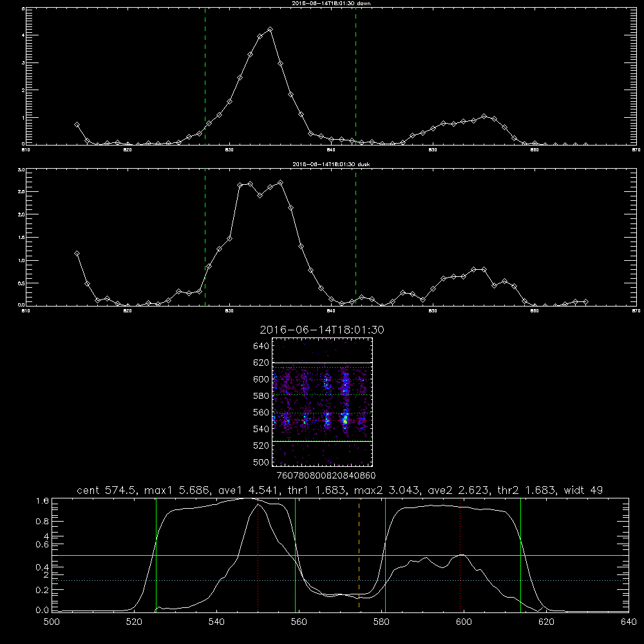Click spectral image y-axis label "520"
Image resolution: width=644 pixels, height=644 pixels.
pos(261,446)
